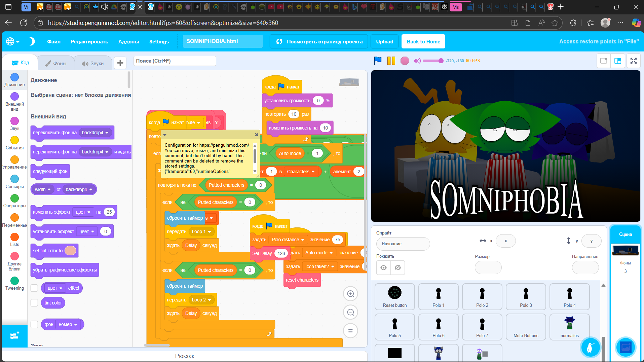Image resolution: width=644 pixels, height=362 pixels.
Task: Click Посмотреть страницу проекта button
Action: 319,42
